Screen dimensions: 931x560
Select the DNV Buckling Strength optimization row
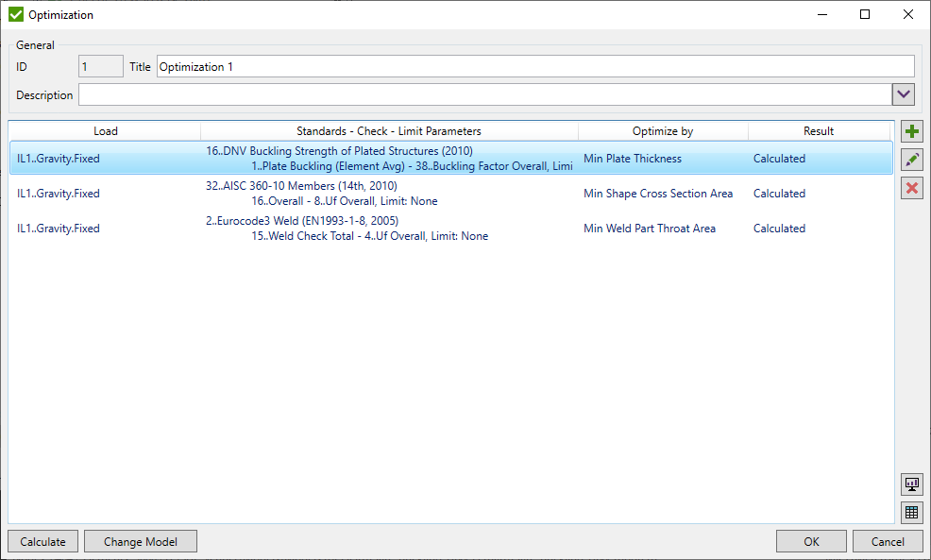point(378,159)
